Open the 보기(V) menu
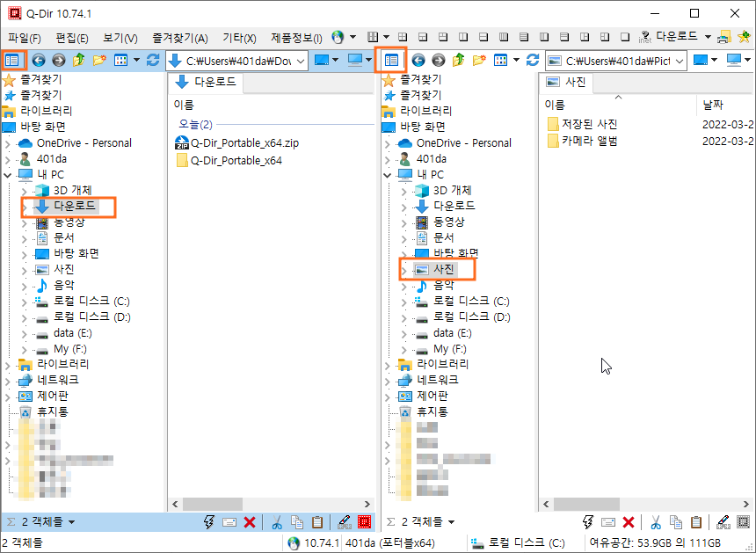Image resolution: width=756 pixels, height=553 pixels. pos(120,38)
